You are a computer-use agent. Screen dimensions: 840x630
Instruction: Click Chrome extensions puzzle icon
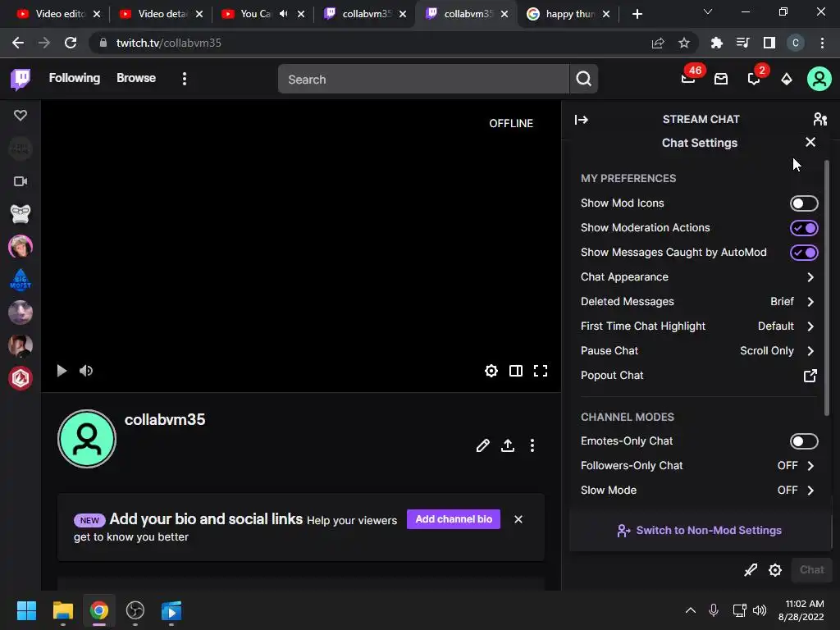click(716, 43)
